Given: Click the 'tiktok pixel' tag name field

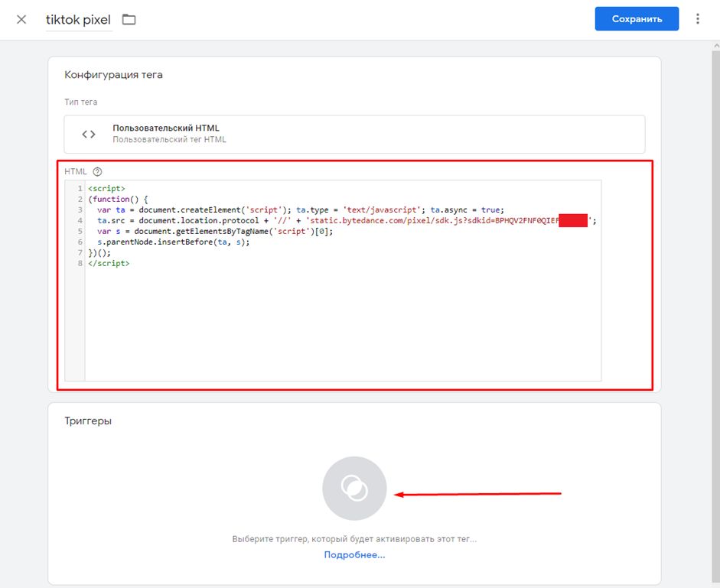Looking at the screenshot, I should point(79,19).
